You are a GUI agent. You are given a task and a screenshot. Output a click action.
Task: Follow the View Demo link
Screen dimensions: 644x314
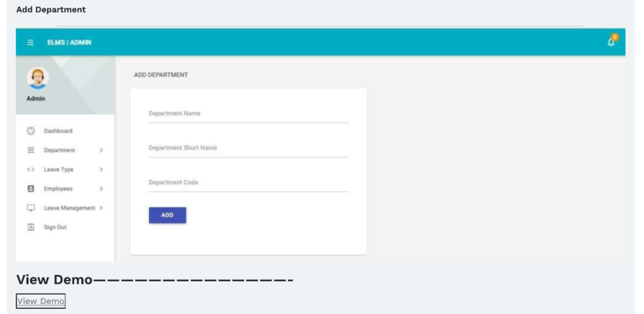pos(41,301)
